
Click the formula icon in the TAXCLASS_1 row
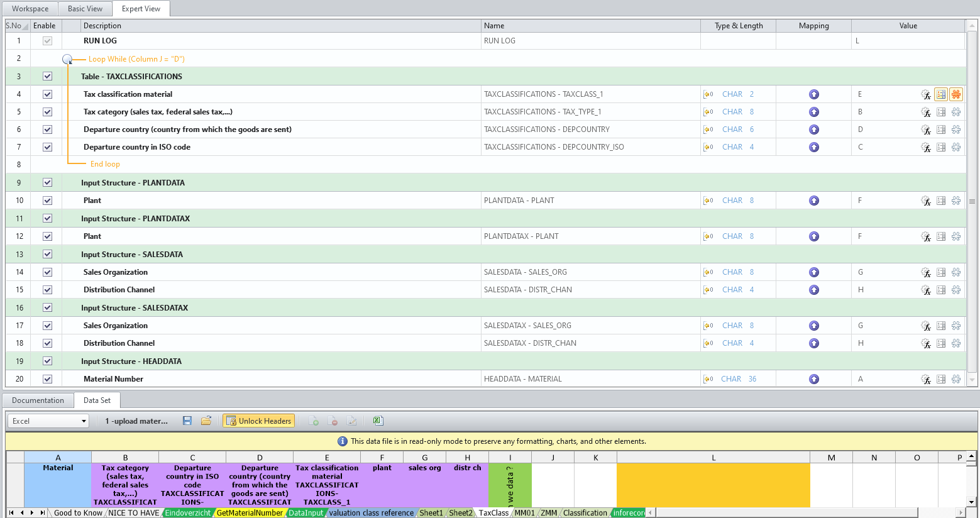point(926,94)
